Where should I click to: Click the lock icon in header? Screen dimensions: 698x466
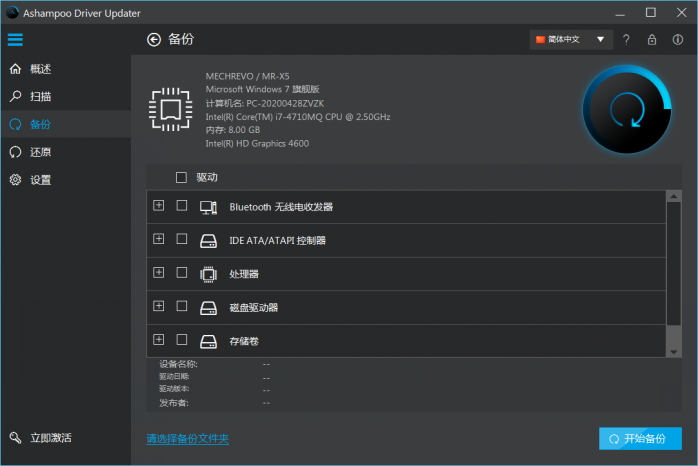[x=652, y=40]
